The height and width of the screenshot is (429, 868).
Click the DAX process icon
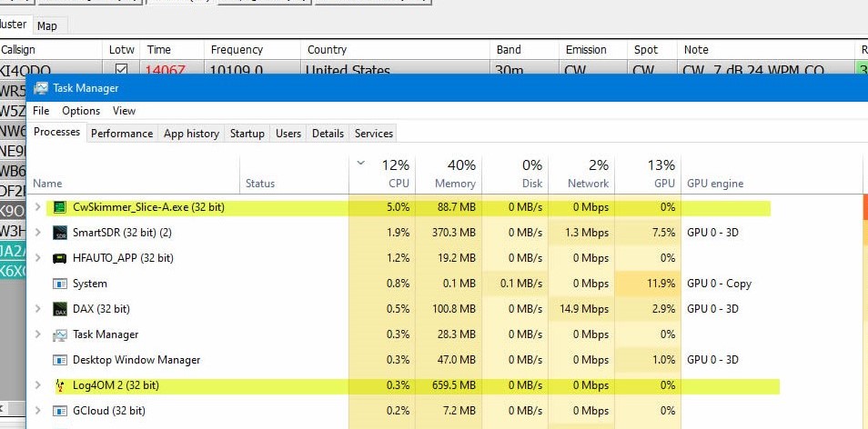(x=59, y=309)
